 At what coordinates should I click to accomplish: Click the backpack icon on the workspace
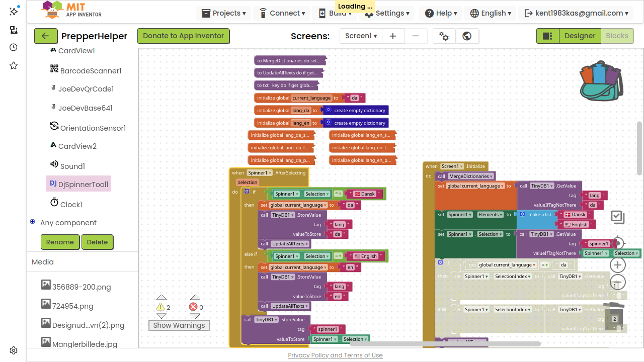pos(601,81)
